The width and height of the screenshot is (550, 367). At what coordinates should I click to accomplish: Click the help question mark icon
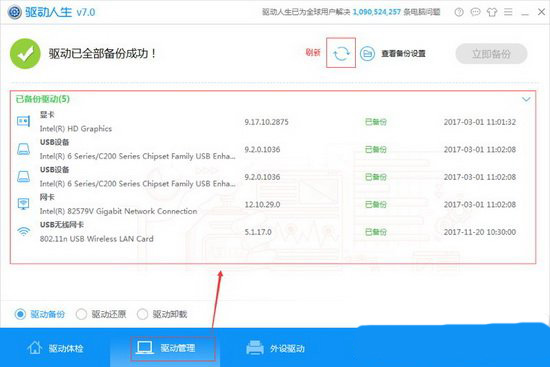(x=459, y=12)
